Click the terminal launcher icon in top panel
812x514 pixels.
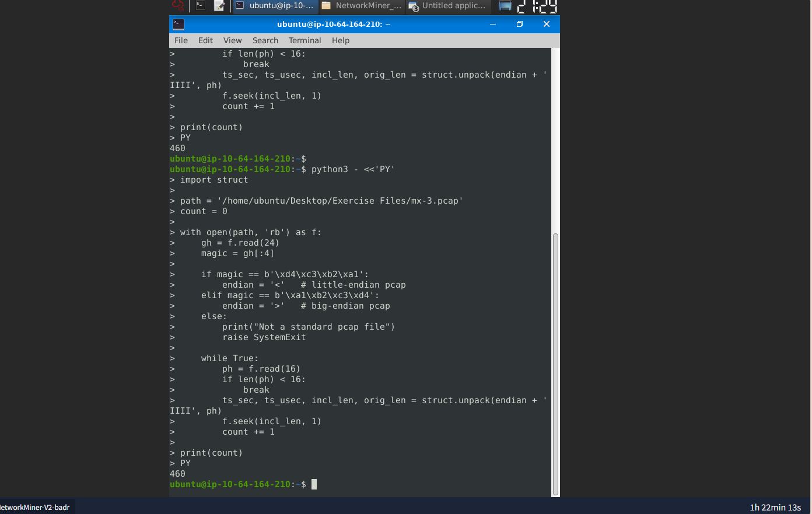point(201,6)
